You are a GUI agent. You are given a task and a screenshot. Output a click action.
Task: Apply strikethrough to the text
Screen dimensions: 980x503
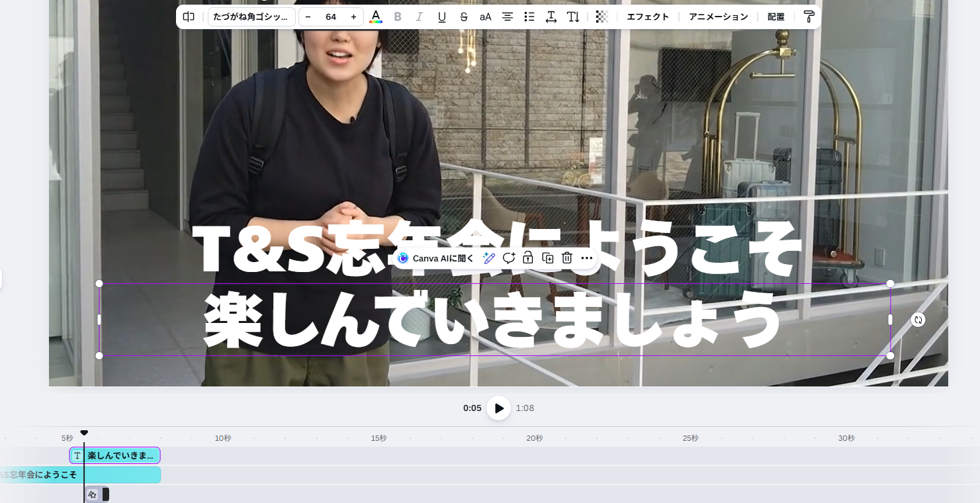click(464, 17)
